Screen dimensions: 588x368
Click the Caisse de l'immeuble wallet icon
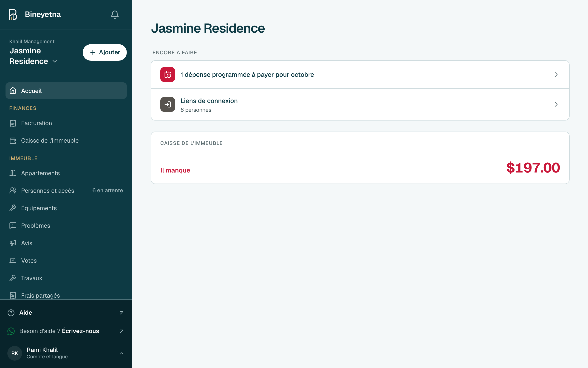[x=13, y=141]
